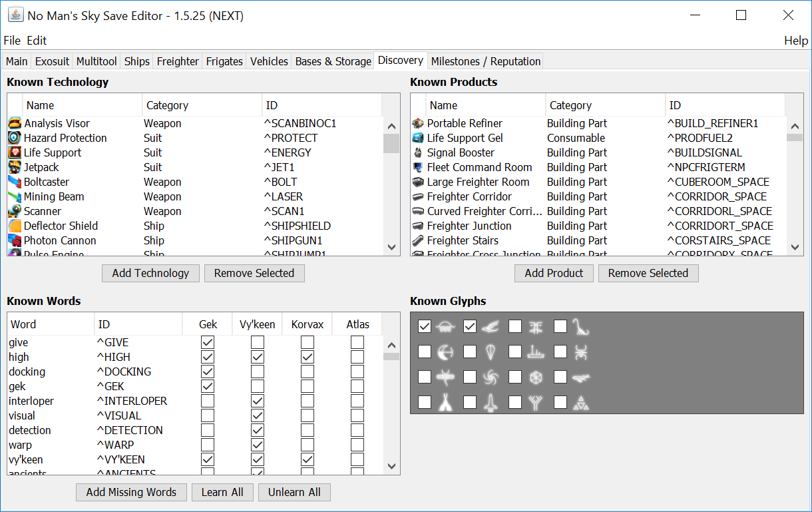
Task: Check Gek for the word interloper
Action: click(x=208, y=401)
